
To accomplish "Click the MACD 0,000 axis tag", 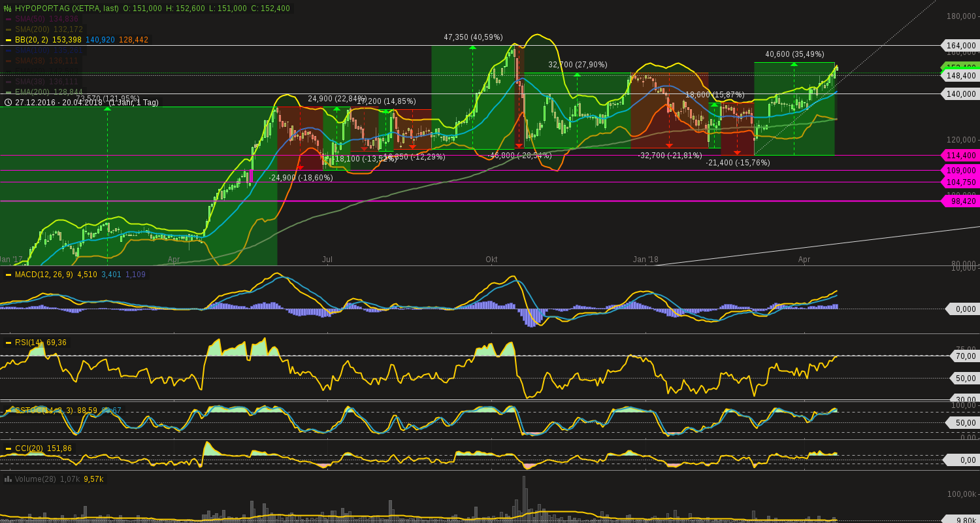I will coord(962,309).
